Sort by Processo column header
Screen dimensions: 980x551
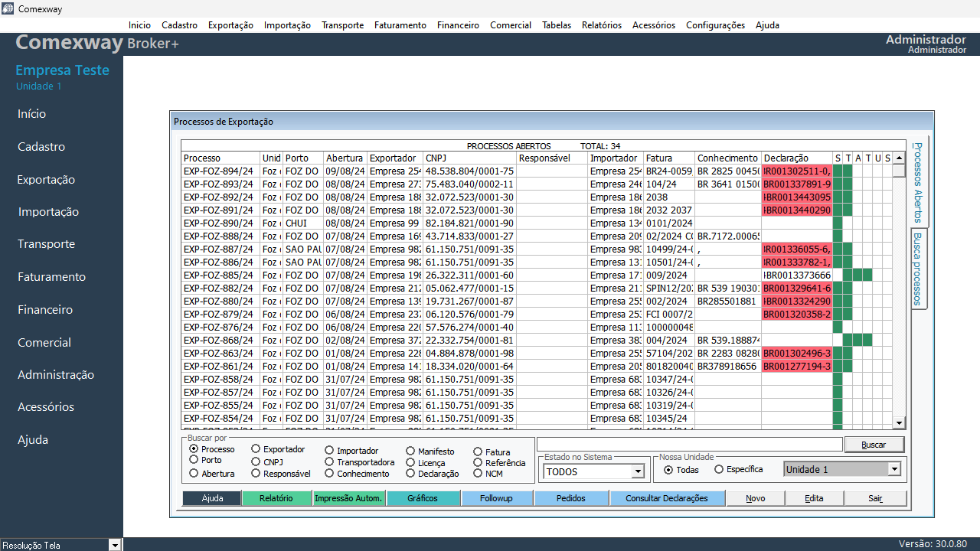(220, 158)
